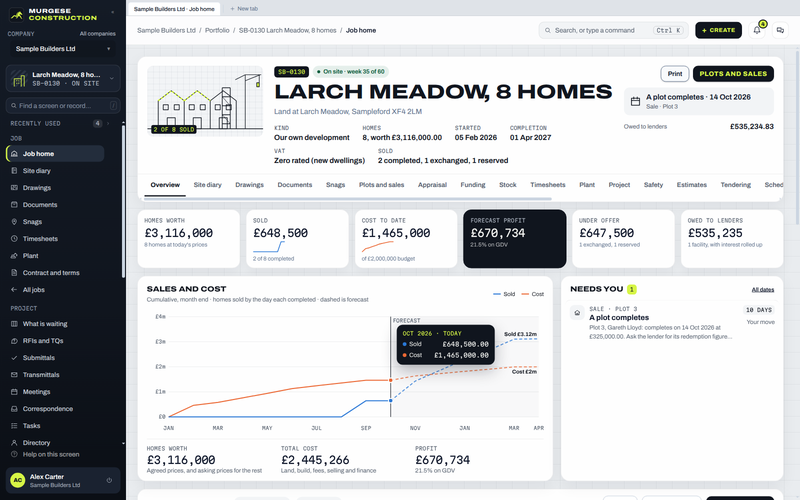Click the Transmittals envelope icon
Image resolution: width=800 pixels, height=500 pixels.
point(14,374)
